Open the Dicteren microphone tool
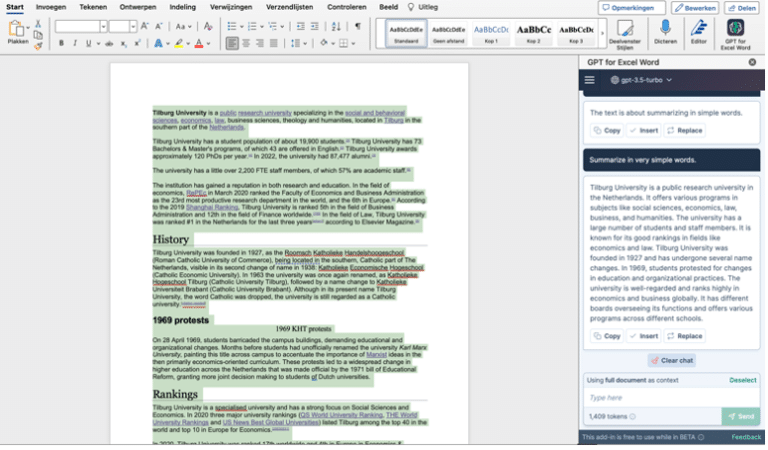The image size is (768, 450). [x=664, y=31]
